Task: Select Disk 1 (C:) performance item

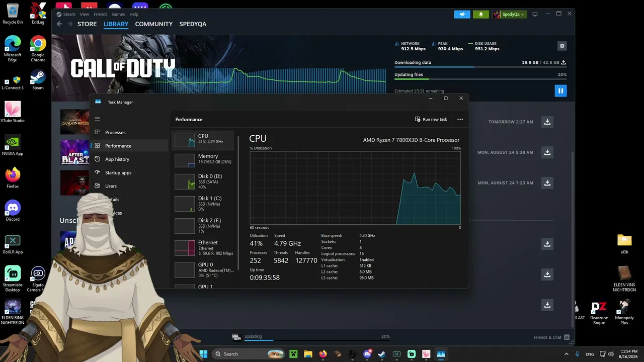Action: (204, 204)
